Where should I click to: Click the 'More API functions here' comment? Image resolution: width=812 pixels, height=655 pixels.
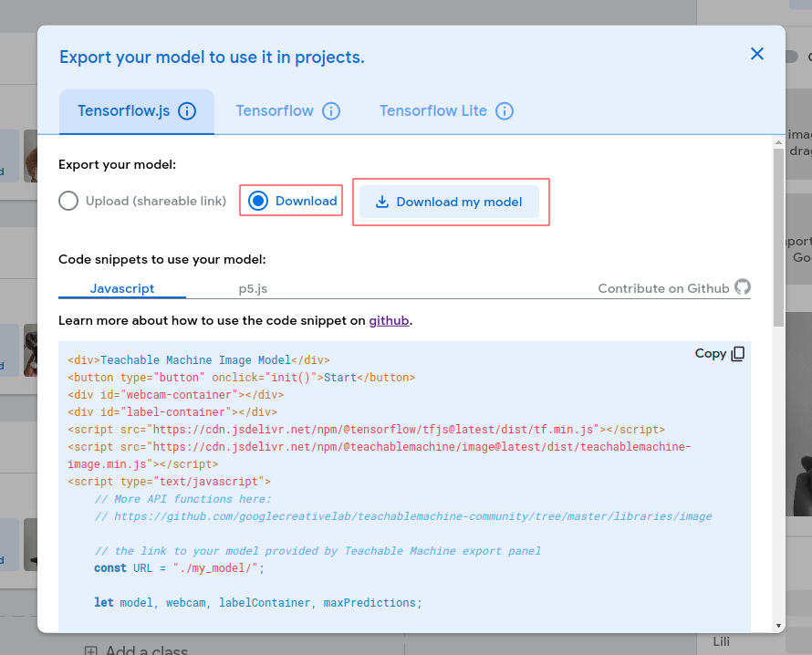[x=182, y=499]
